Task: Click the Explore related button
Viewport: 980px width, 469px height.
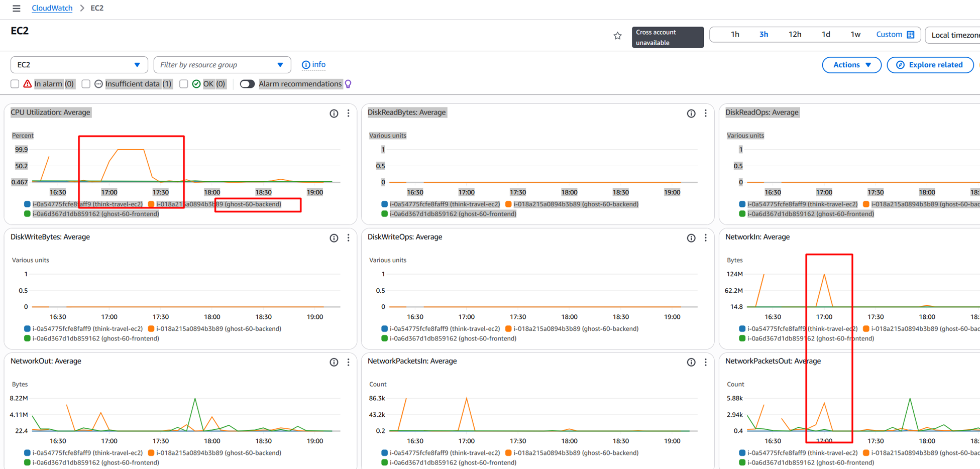Action: (x=930, y=65)
